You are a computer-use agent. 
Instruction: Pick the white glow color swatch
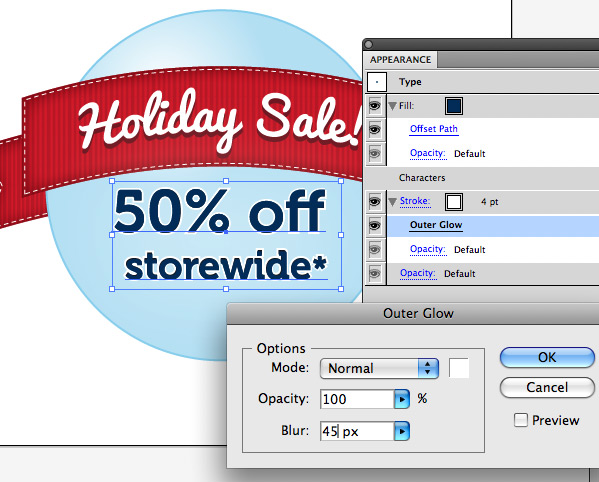(x=459, y=368)
